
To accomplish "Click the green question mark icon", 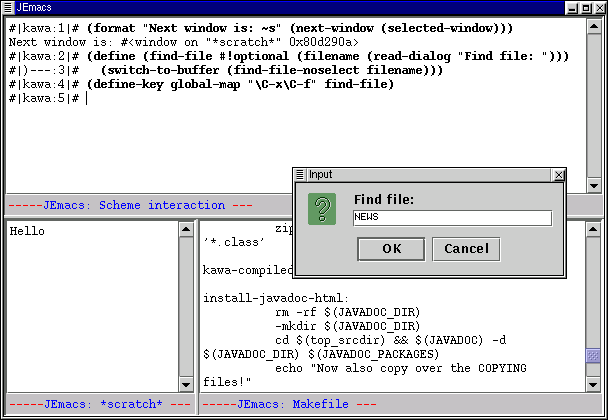I will [322, 210].
